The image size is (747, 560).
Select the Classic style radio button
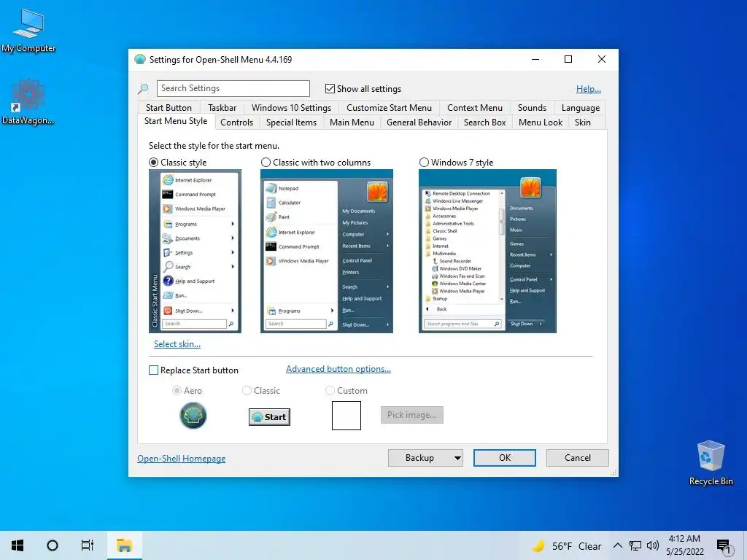pyautogui.click(x=153, y=163)
